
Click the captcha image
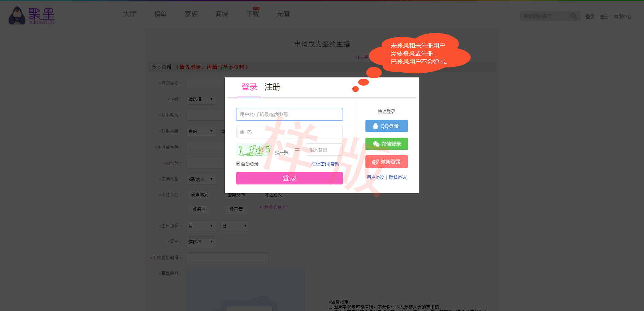(x=254, y=150)
